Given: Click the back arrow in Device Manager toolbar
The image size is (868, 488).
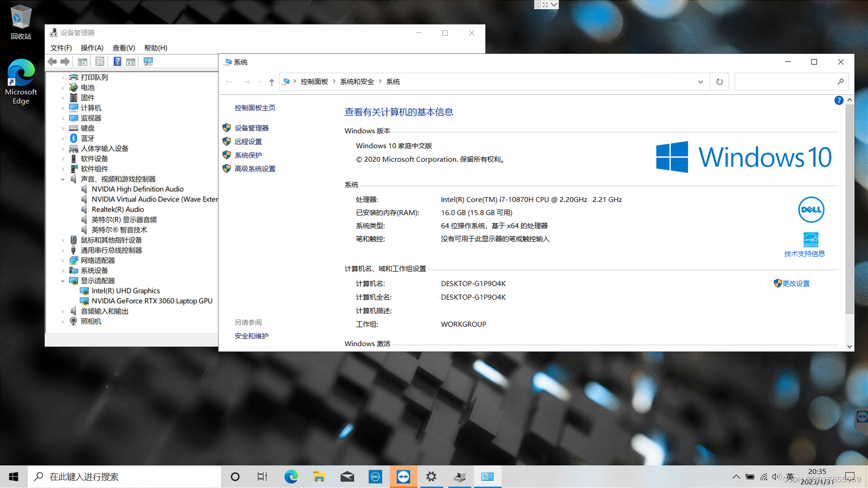Looking at the screenshot, I should pyautogui.click(x=52, y=61).
